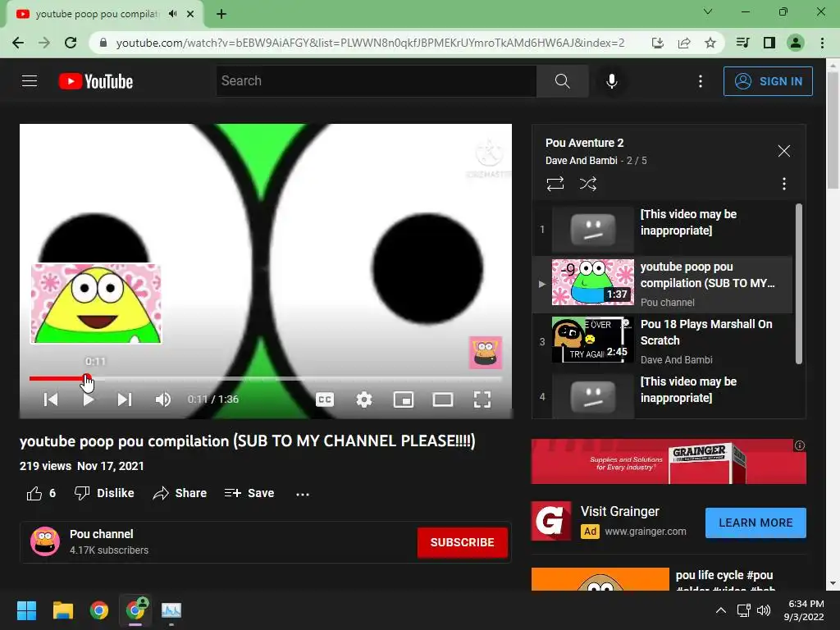Image resolution: width=840 pixels, height=630 pixels.
Task: Open more actions ellipsis below video
Action: click(303, 494)
